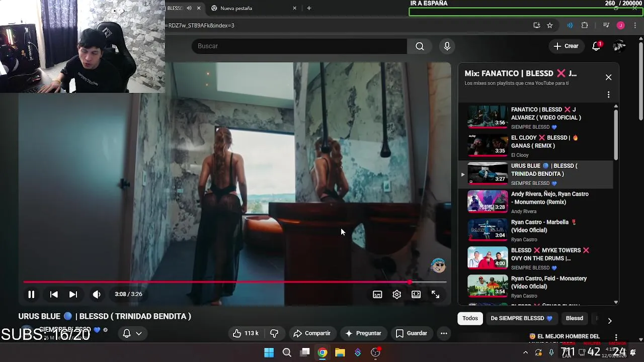Open File Explorer from the taskbar
Viewport: 644px width, 362px height.
tap(340, 352)
